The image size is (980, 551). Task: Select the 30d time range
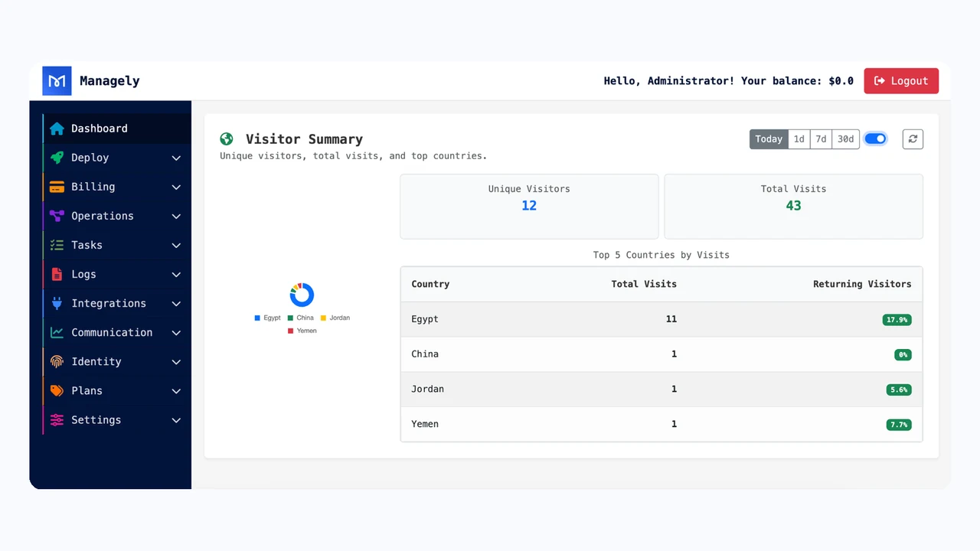(x=845, y=139)
